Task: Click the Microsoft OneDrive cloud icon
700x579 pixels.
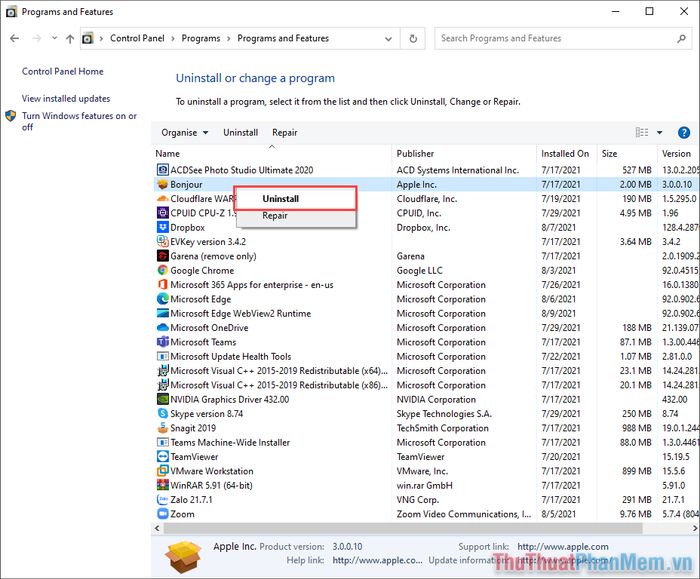Action: pos(163,327)
